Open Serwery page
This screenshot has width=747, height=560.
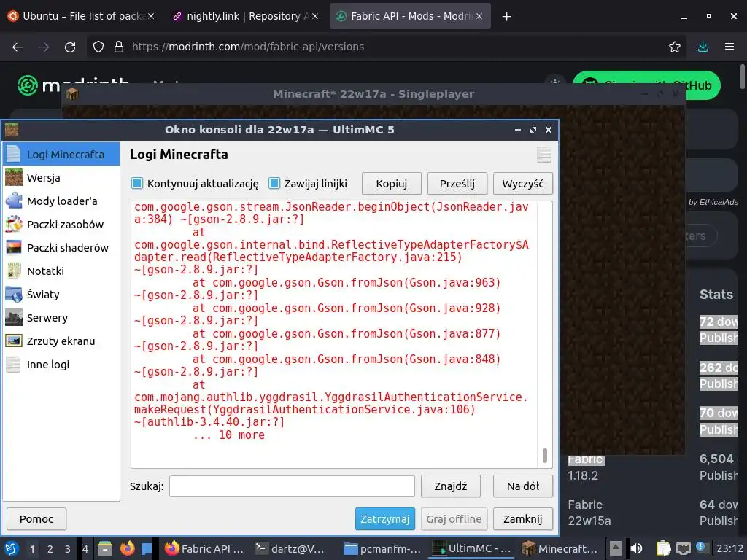[61, 318]
